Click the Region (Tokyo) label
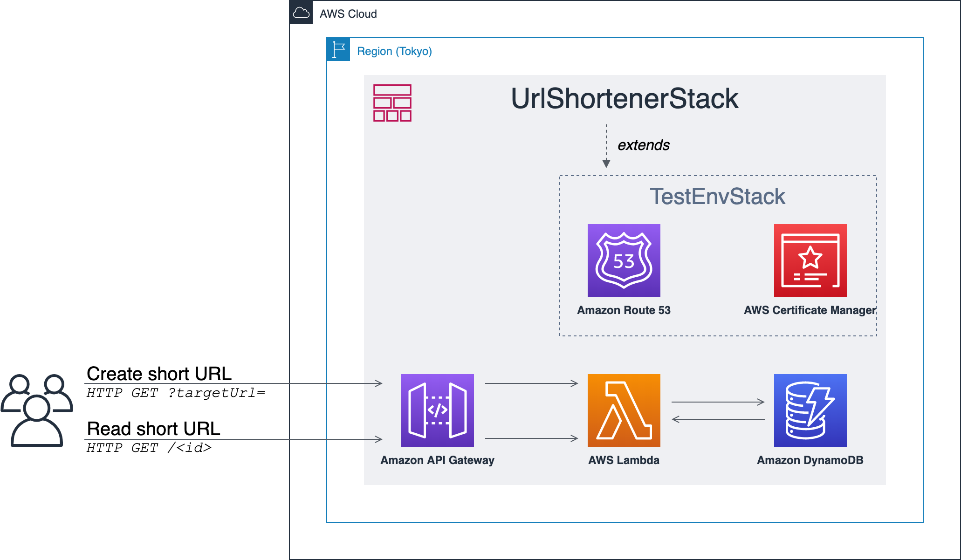Screen dimensions: 961x560 [394, 51]
